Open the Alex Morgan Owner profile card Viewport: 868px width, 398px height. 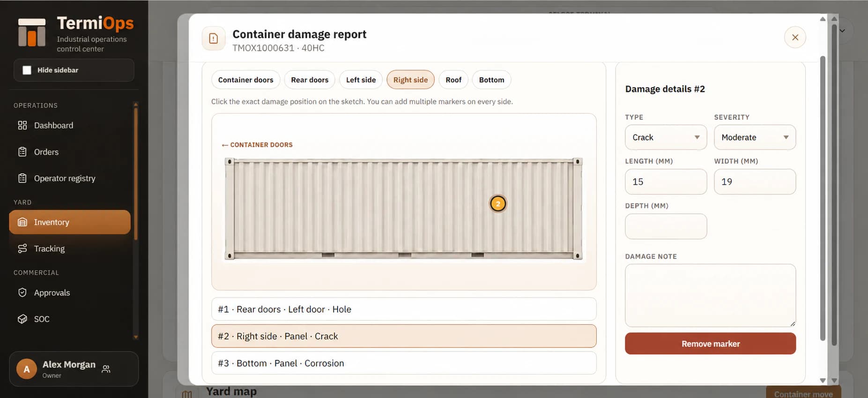pos(74,369)
